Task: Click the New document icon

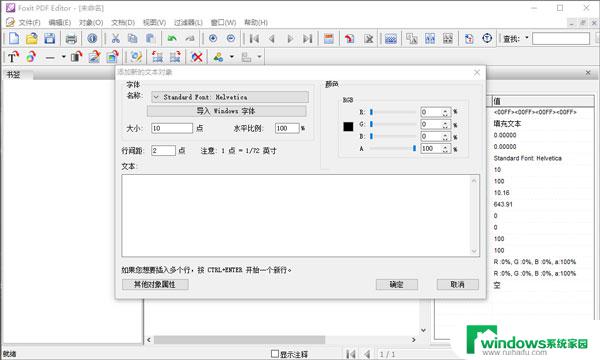Action: (14, 39)
